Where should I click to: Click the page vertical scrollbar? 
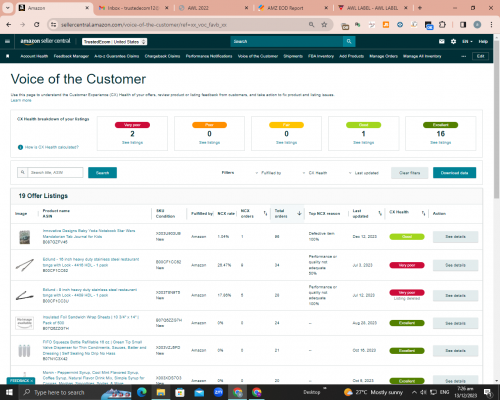(496, 120)
